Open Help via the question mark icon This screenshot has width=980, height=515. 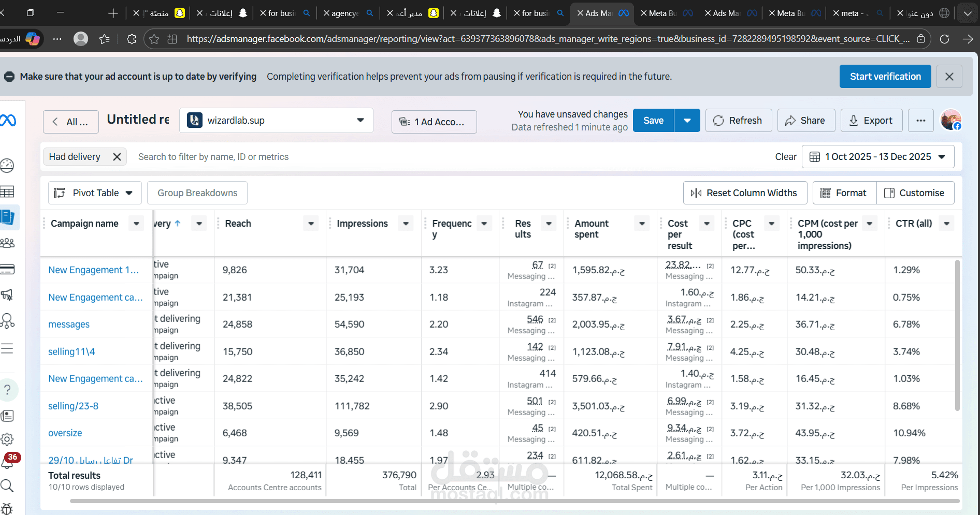click(7, 390)
